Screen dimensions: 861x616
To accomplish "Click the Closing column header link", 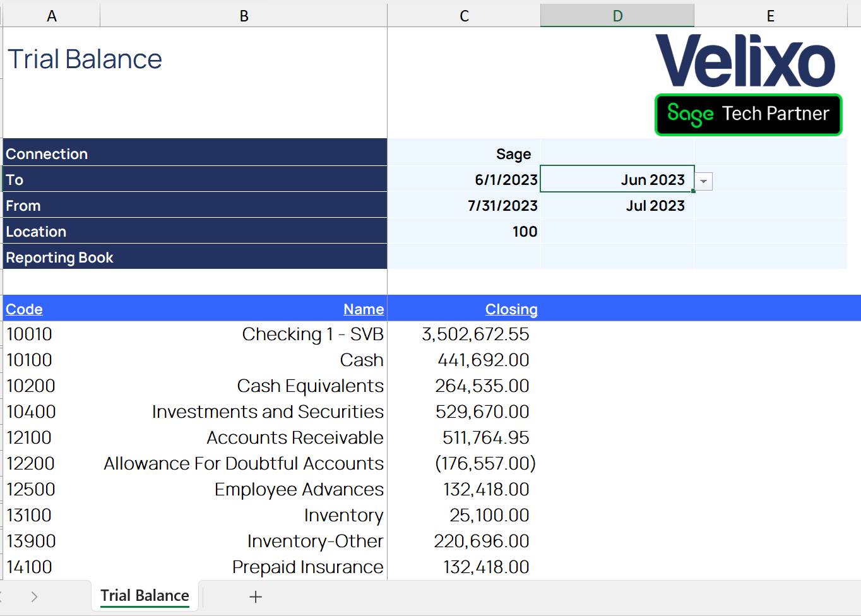I will coord(511,309).
